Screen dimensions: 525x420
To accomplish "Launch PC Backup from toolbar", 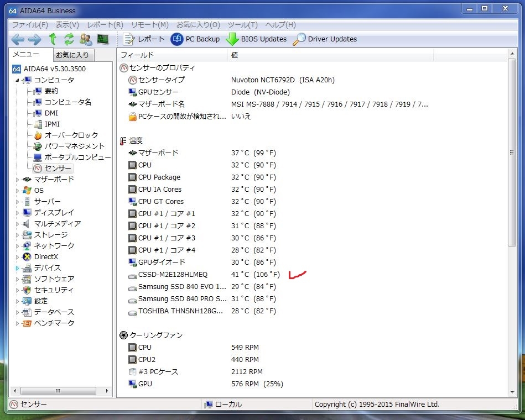I will [x=195, y=39].
